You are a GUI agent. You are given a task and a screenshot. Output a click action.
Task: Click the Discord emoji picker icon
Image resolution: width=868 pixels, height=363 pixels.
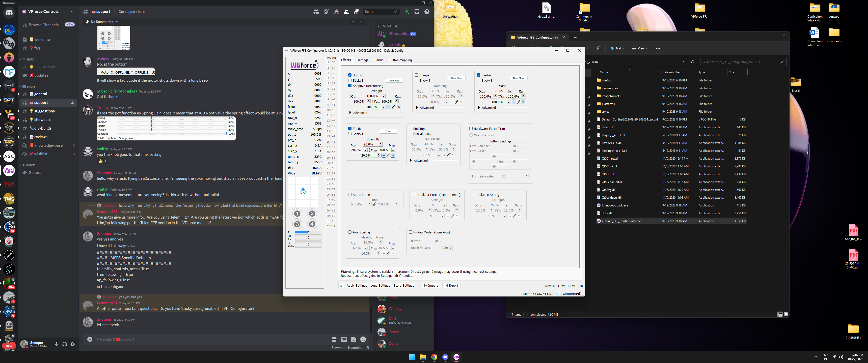coord(363,339)
